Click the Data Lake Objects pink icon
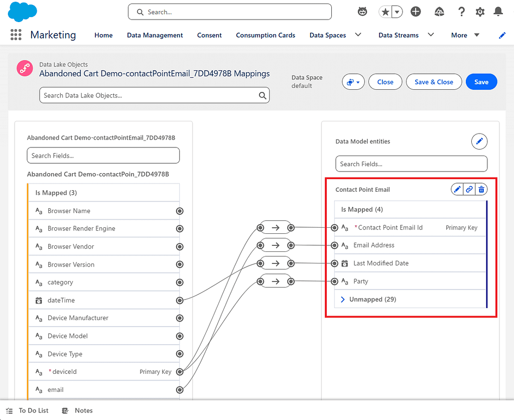Screen dimensions: 514x420 tap(25, 68)
